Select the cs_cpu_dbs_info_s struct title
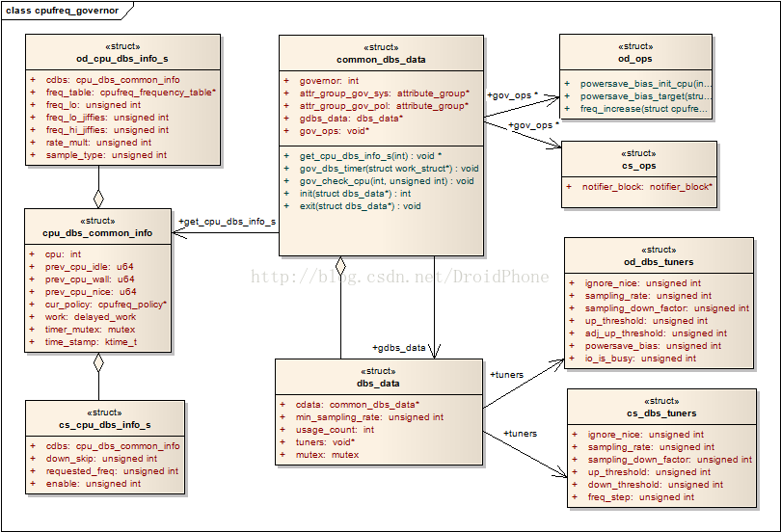Image resolution: width=781 pixels, height=532 pixels. (104, 425)
